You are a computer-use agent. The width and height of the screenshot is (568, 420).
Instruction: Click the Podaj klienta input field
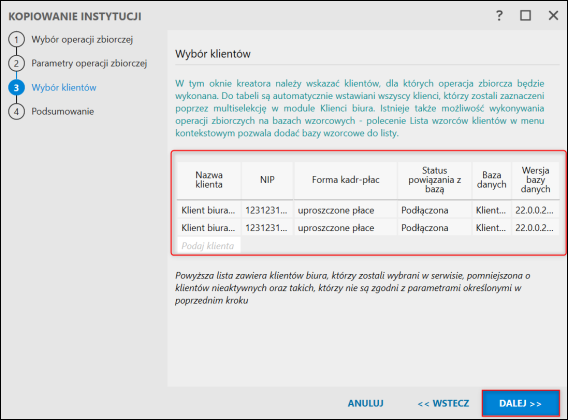pos(208,246)
